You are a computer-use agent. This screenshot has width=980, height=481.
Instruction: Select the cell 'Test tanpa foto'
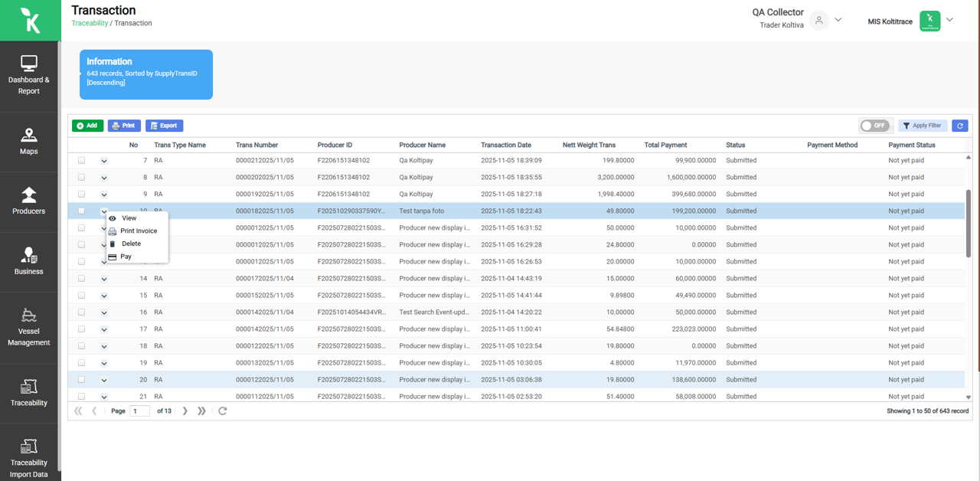tap(422, 211)
